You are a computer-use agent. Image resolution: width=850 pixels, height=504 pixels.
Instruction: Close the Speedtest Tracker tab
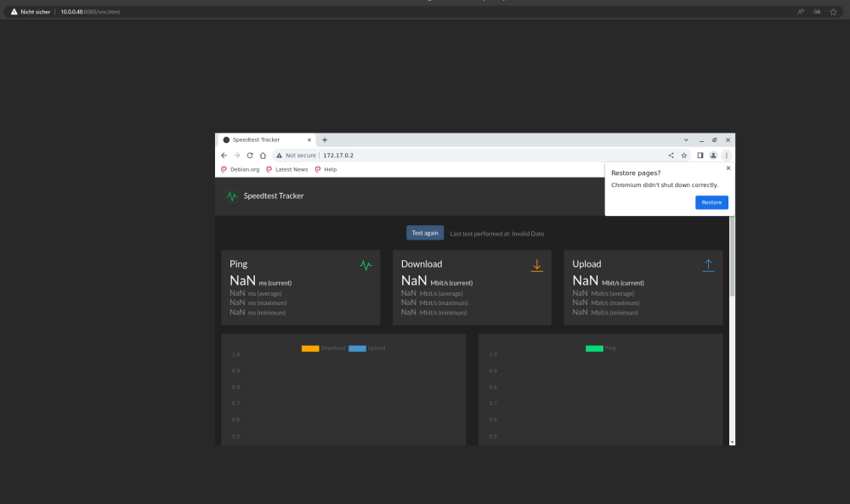tap(309, 140)
